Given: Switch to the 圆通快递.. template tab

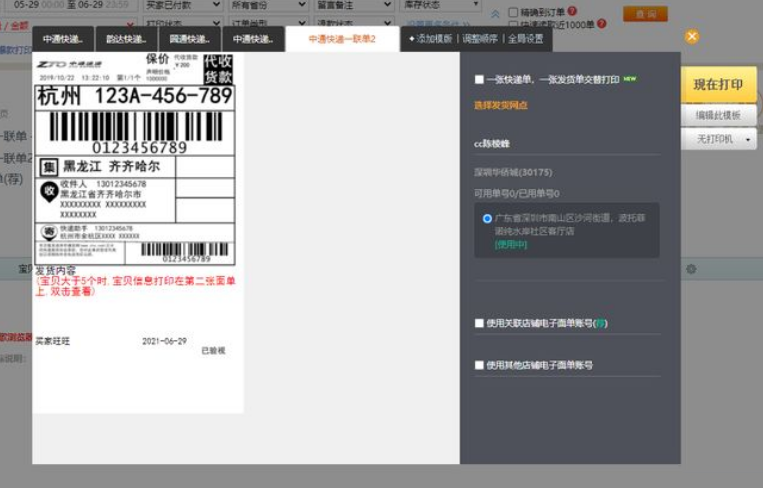Looking at the screenshot, I should pos(190,39).
